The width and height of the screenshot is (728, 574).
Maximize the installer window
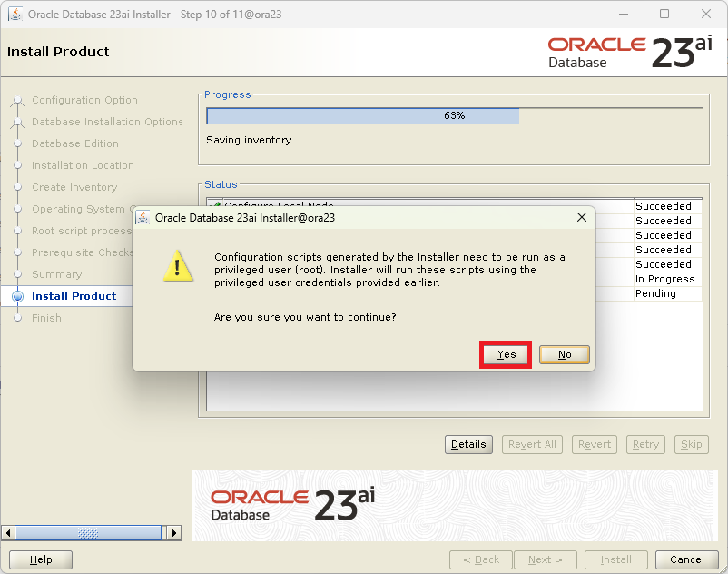pos(664,14)
